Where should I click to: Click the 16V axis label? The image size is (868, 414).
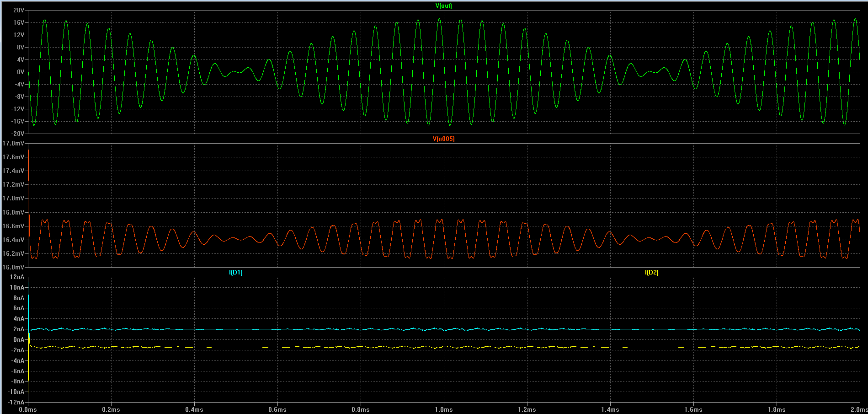(x=19, y=22)
